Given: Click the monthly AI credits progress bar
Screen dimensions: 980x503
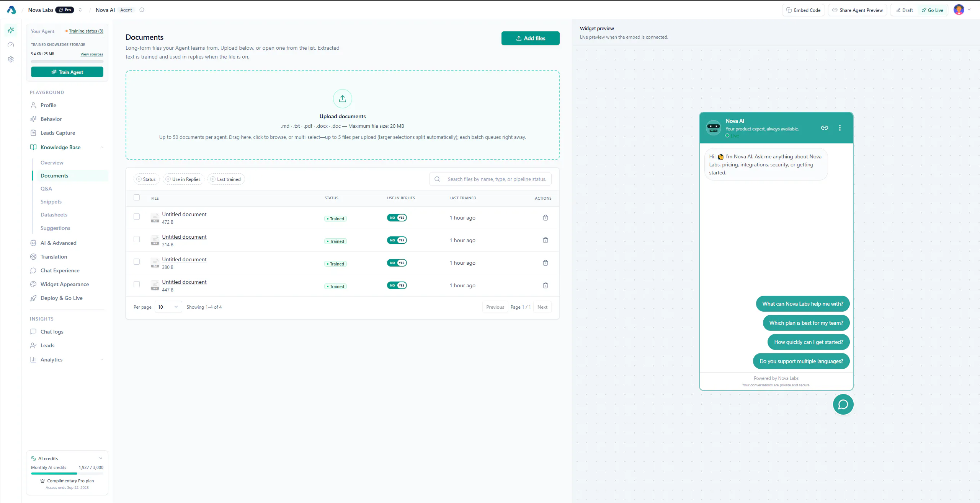Looking at the screenshot, I should pos(67,474).
